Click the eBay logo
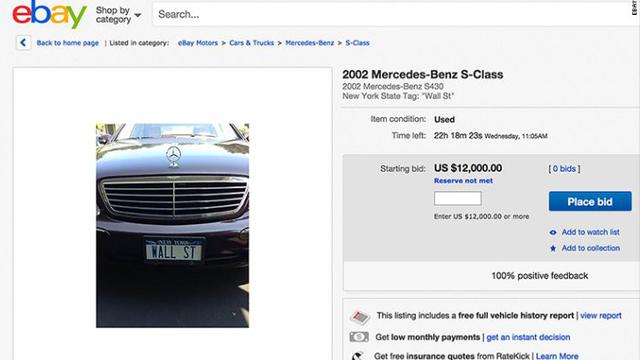 point(49,14)
